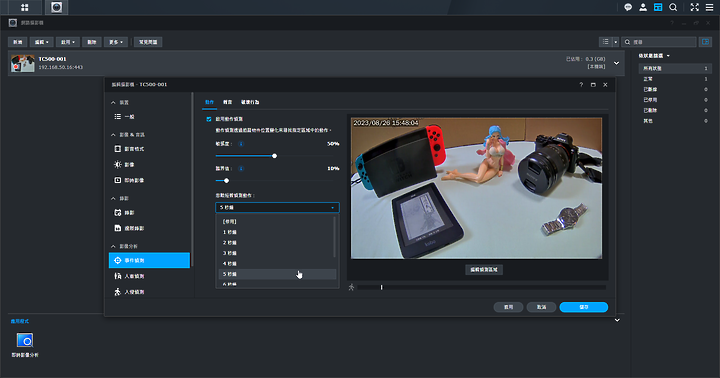Open the 5 seconds duration combo box
The width and height of the screenshot is (720, 378).
277,208
